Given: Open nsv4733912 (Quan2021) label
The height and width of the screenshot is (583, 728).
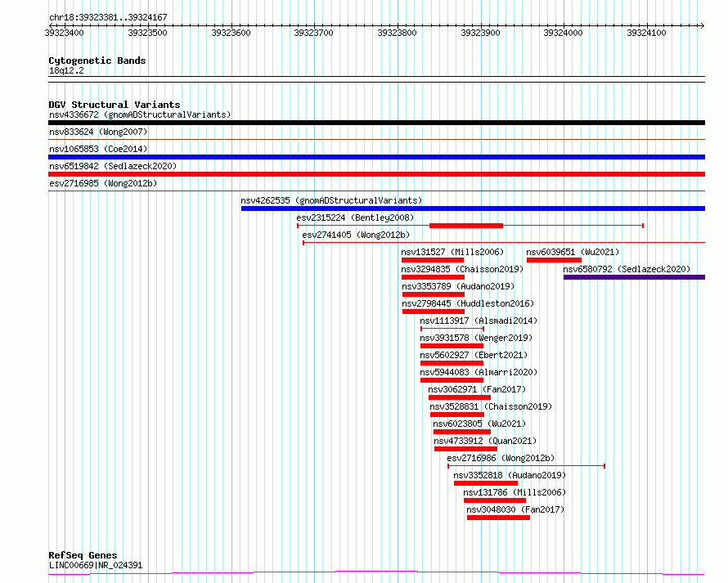Looking at the screenshot, I should pyautogui.click(x=485, y=441).
